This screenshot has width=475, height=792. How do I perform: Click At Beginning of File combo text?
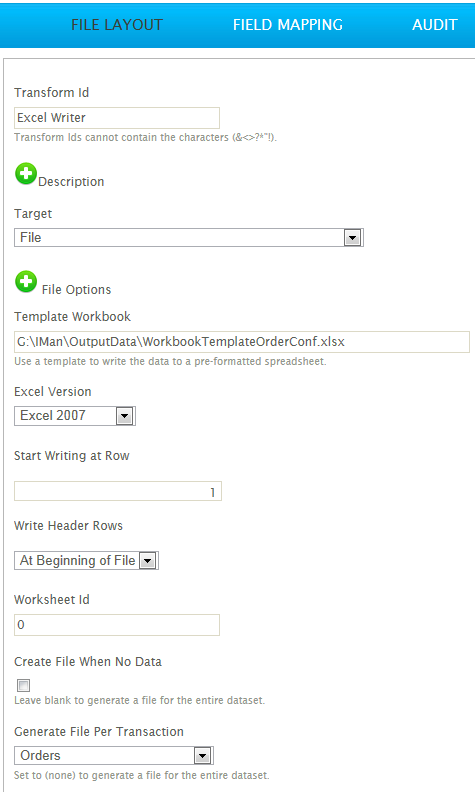coord(77,561)
